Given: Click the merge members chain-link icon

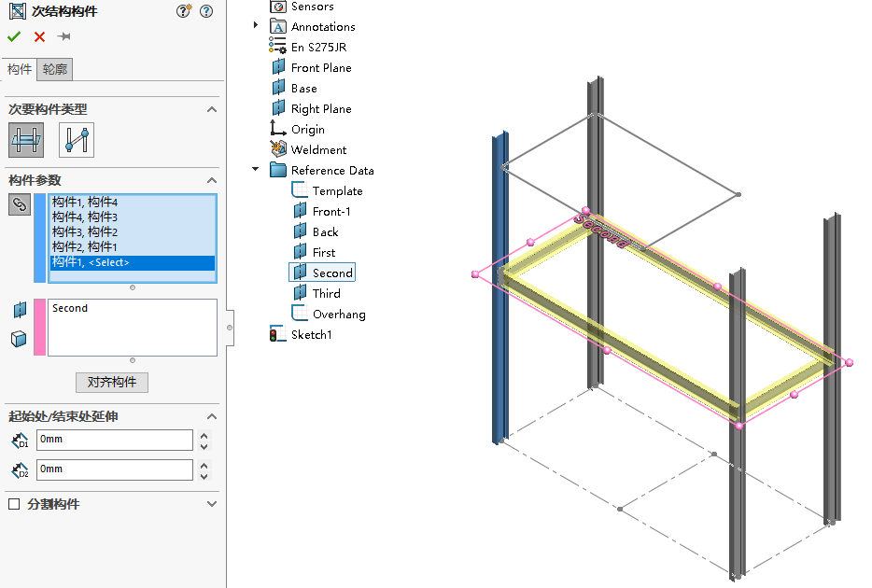Looking at the screenshot, I should pos(19,203).
